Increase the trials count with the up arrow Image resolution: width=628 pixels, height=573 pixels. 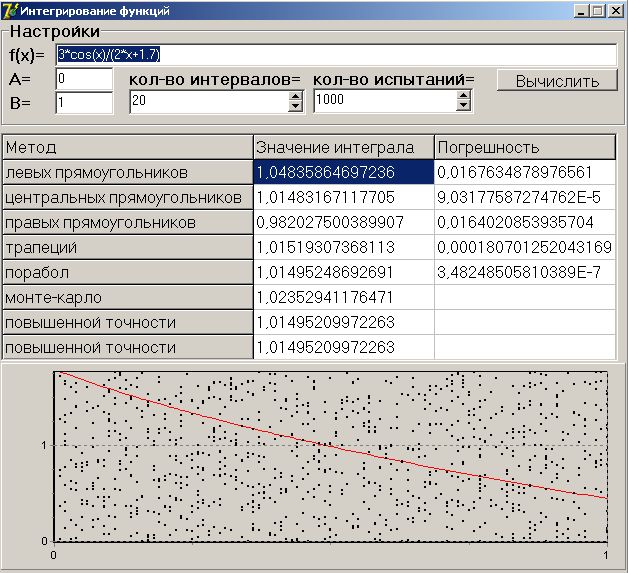[x=463, y=95]
